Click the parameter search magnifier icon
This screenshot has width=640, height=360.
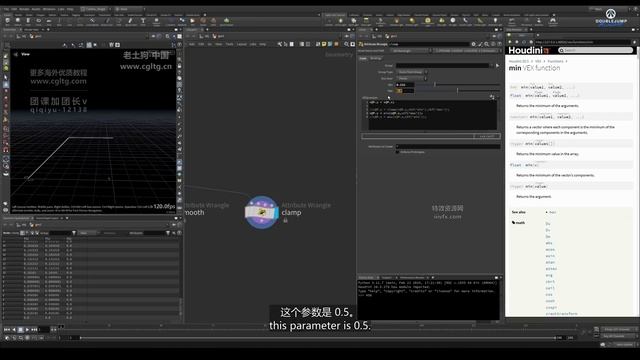[487, 44]
